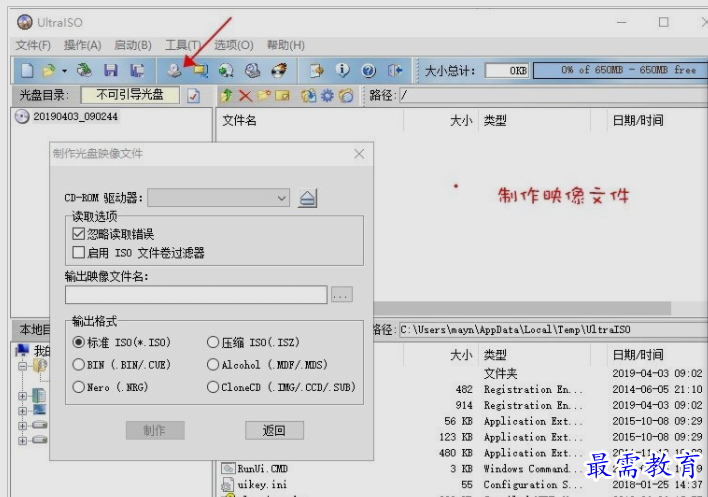The width and height of the screenshot is (708, 497).
Task: Close the 制作光盘映像文件 dialog
Action: coord(359,154)
